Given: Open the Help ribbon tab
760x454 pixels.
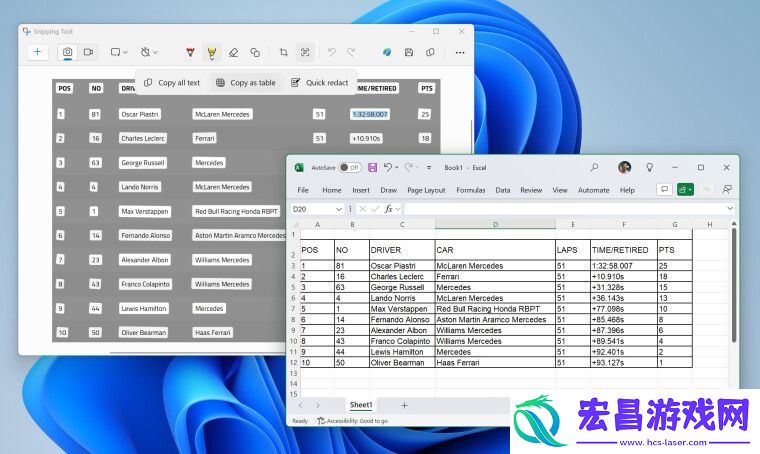Looking at the screenshot, I should pos(627,190).
